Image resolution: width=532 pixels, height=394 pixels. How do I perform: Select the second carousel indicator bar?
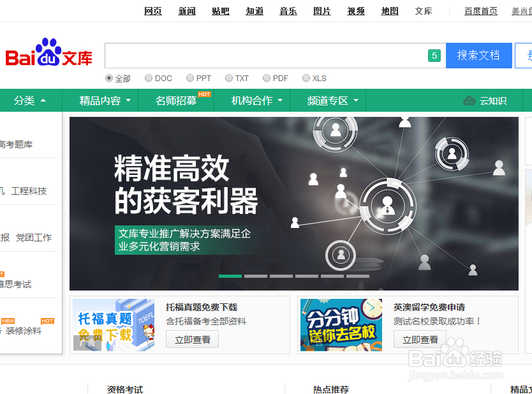256,276
